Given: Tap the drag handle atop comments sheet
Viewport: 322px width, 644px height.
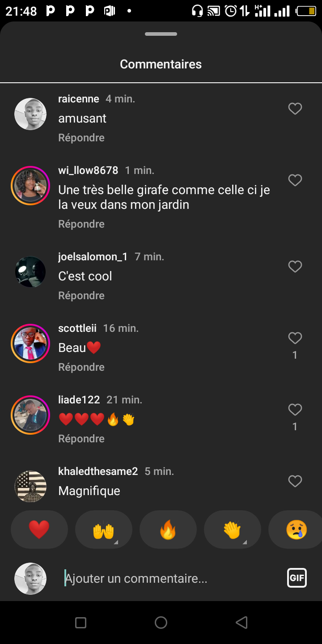Looking at the screenshot, I should pyautogui.click(x=161, y=34).
